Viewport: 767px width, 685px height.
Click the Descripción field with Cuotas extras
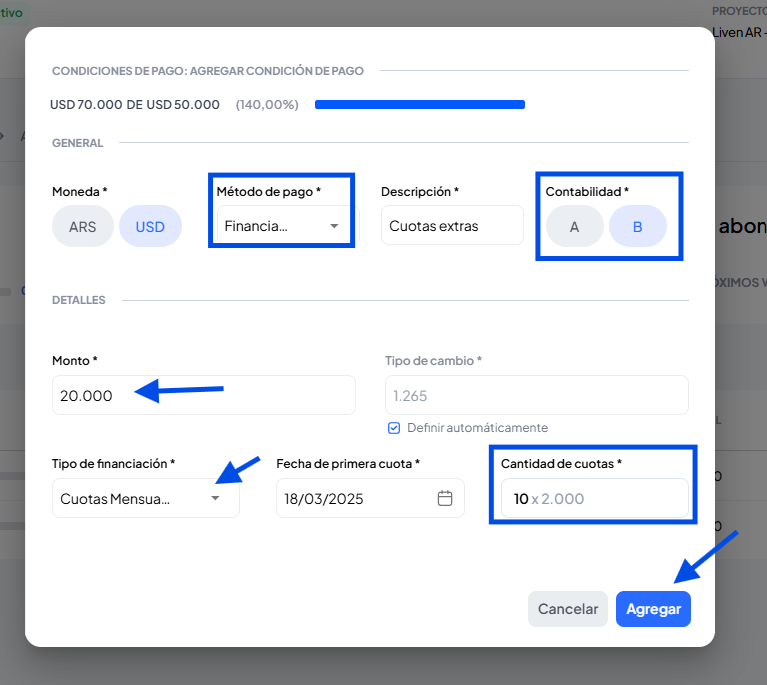(452, 226)
